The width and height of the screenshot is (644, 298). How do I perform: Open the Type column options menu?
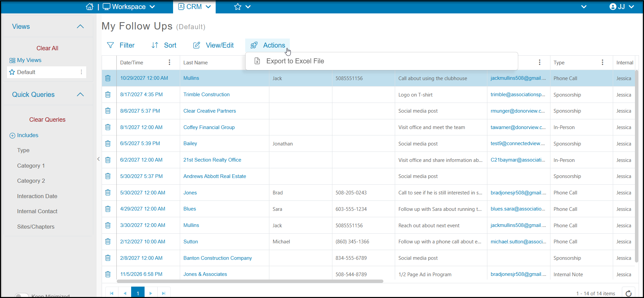(x=602, y=62)
